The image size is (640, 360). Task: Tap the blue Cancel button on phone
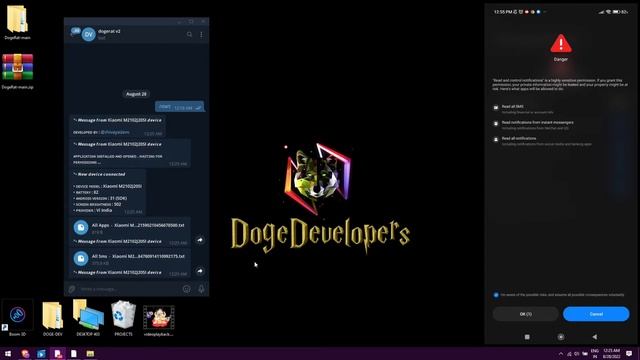[x=596, y=314]
